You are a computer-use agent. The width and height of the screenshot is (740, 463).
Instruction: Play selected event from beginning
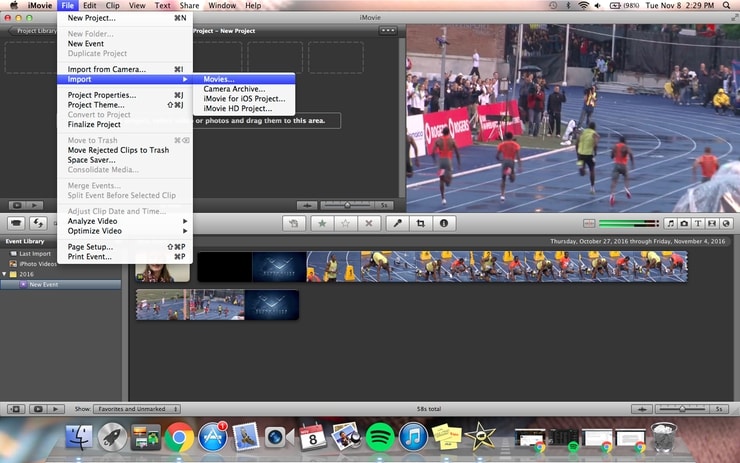[x=55, y=409]
